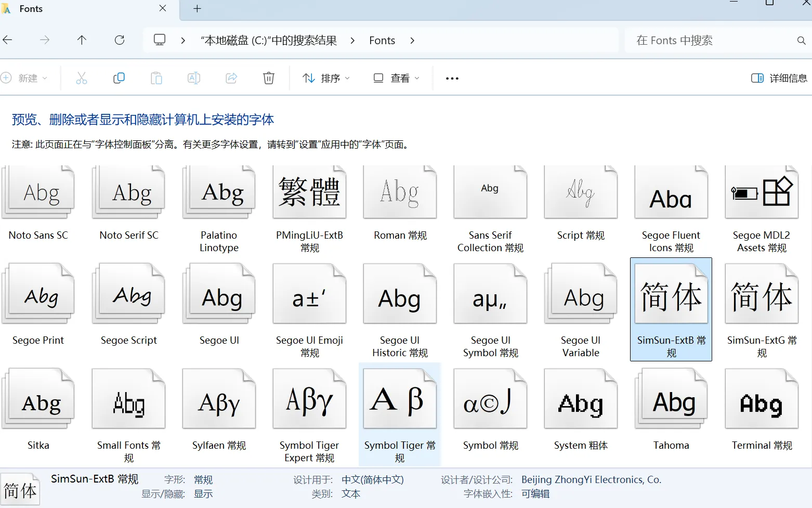This screenshot has height=508, width=812.
Task: Click the Rename icon in toolbar
Action: pos(194,78)
